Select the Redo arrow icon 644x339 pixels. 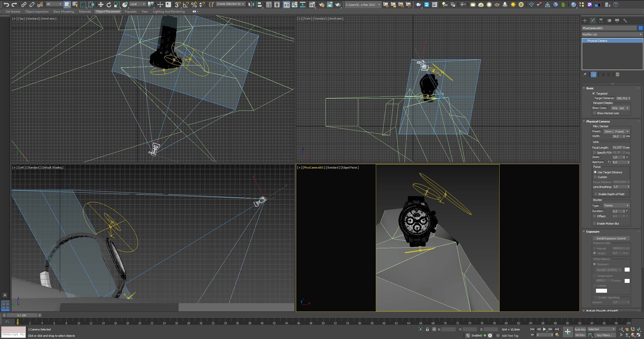(14, 5)
